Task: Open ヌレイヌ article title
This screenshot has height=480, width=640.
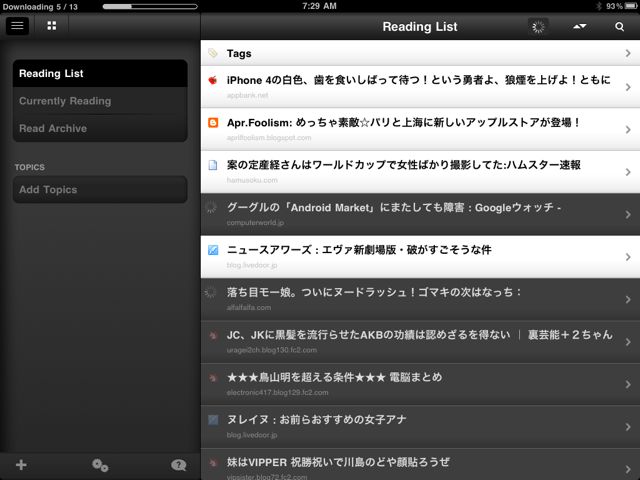Action: [316, 420]
